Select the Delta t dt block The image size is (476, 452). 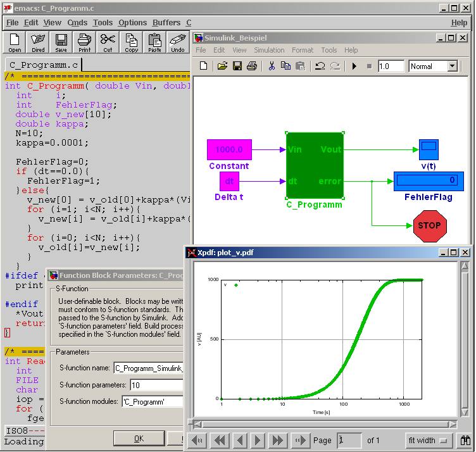229,181
